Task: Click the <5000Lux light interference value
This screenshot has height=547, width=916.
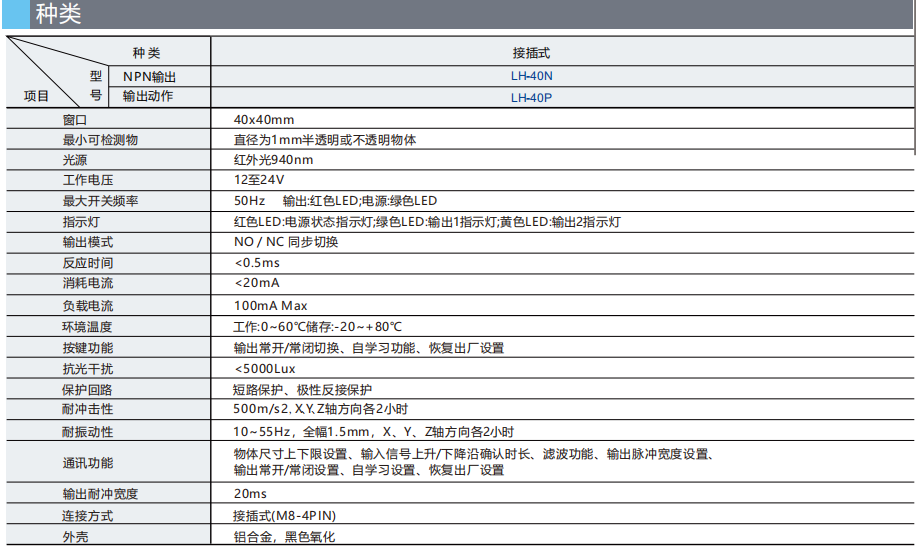Action: (264, 368)
